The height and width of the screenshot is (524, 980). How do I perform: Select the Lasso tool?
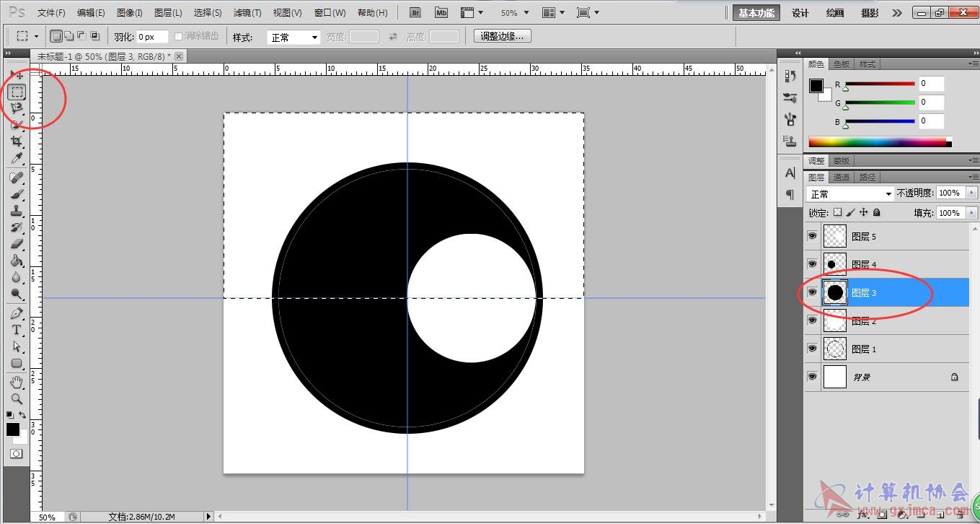[17, 108]
